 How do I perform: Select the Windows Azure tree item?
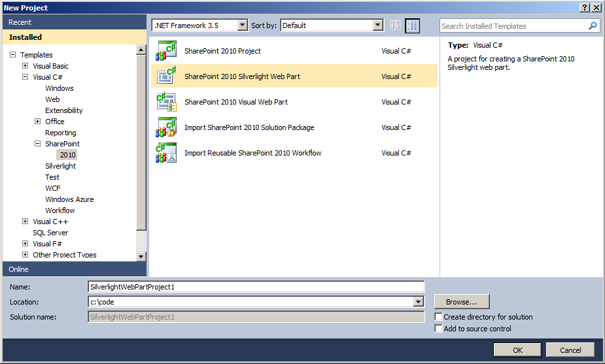[69, 199]
